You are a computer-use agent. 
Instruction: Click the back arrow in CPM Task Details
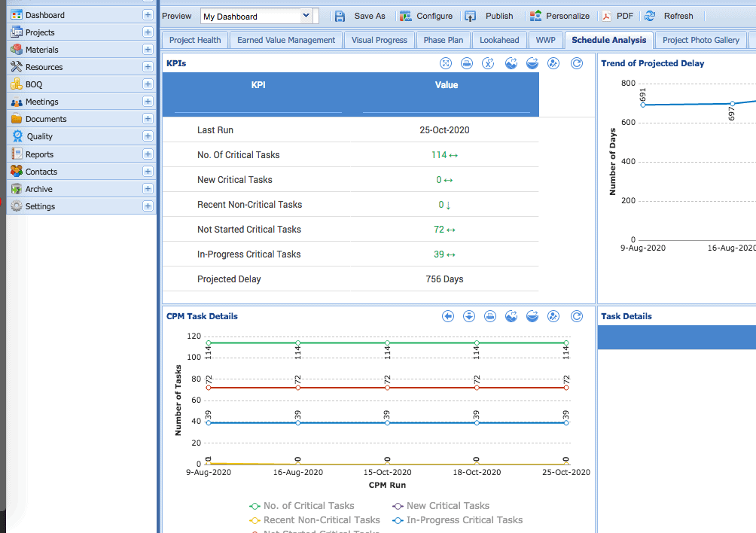(448, 317)
